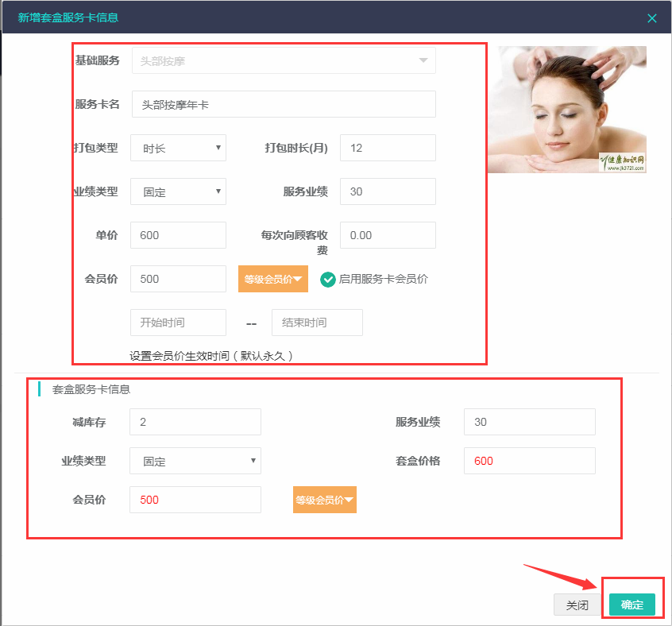Click the upper 会员价 field above 开始时间
The height and width of the screenshot is (626, 672).
178,279
